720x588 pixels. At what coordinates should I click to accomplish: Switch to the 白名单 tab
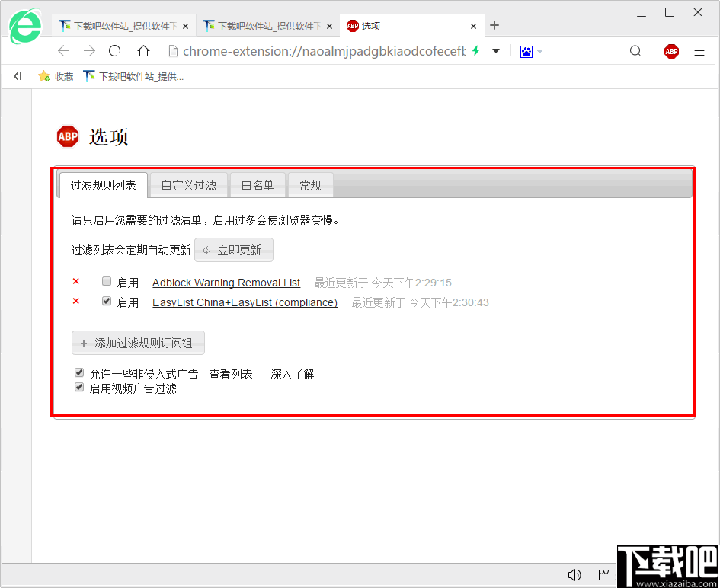point(258,184)
